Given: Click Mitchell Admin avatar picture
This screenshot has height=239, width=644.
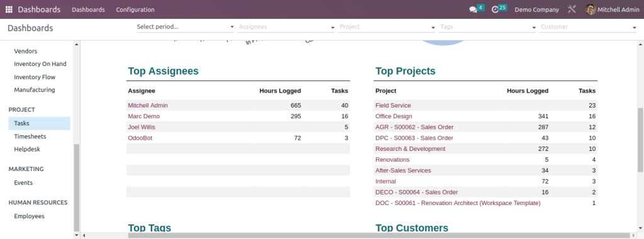Looking at the screenshot, I should [x=591, y=9].
